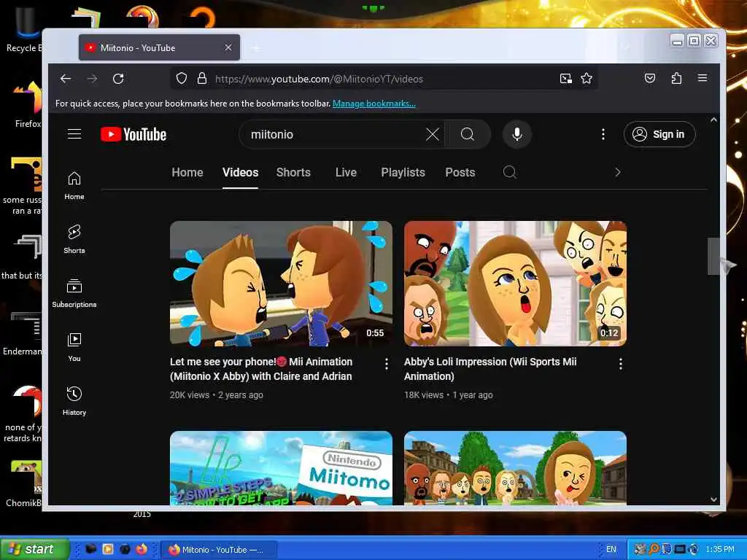Screen dimensions: 747x560
Task: Start voice search microphone
Action: [x=517, y=134]
